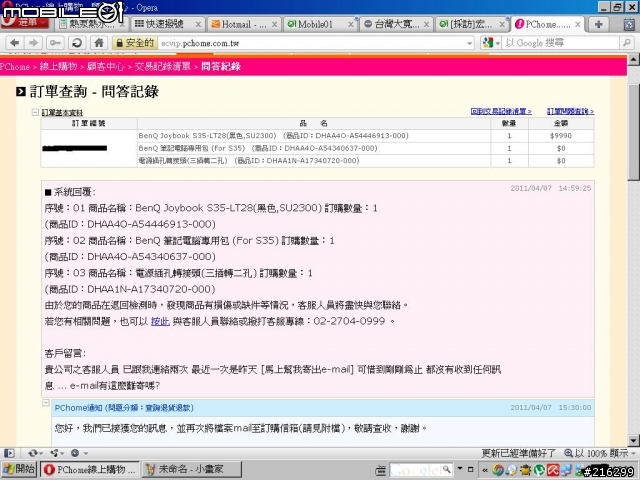Viewport: 640px width, 480px height.
Task: Open the Opera Unite status icon
Action: coord(54,453)
